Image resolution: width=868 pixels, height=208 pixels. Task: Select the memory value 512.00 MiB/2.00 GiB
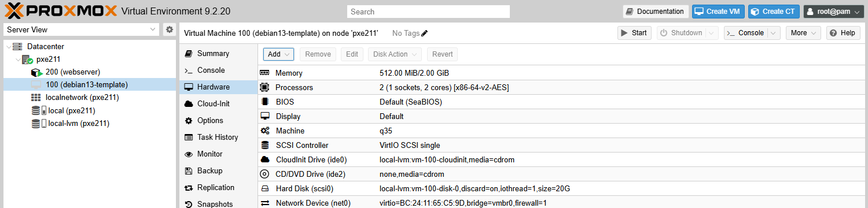click(414, 73)
